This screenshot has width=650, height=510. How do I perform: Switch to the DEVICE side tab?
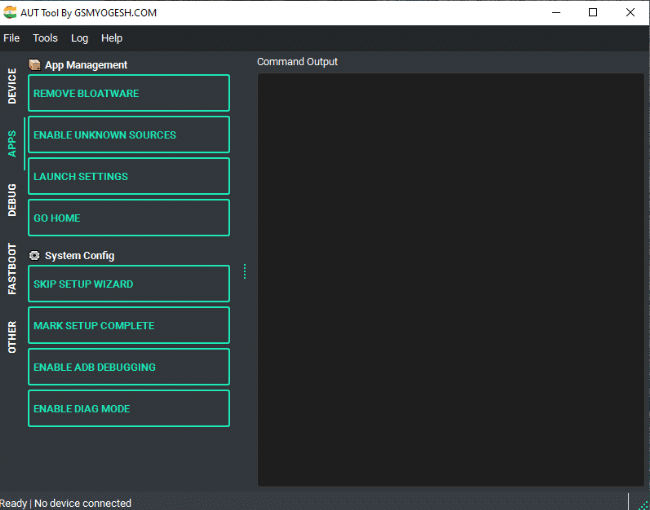(x=12, y=87)
